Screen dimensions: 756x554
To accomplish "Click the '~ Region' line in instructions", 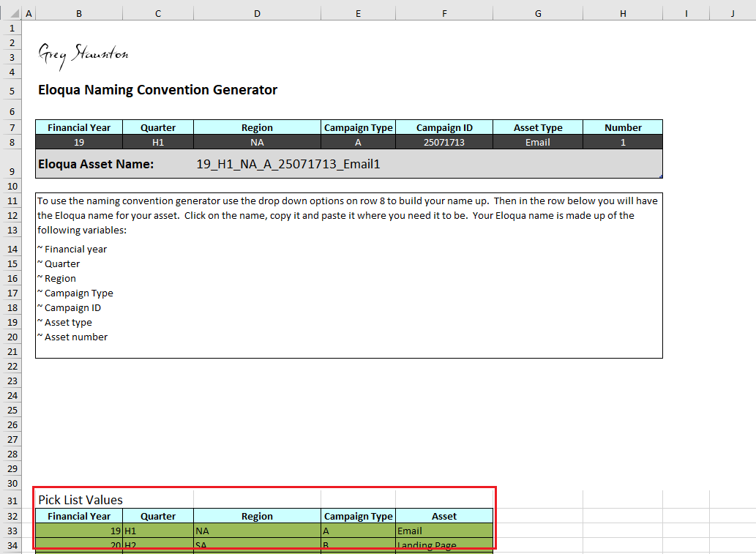I will click(x=56, y=278).
